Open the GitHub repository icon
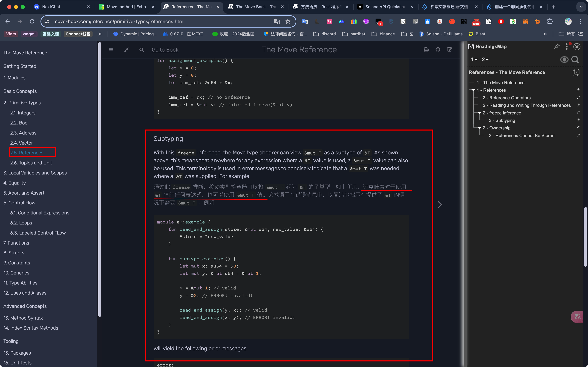The width and height of the screenshot is (588, 367). click(438, 50)
